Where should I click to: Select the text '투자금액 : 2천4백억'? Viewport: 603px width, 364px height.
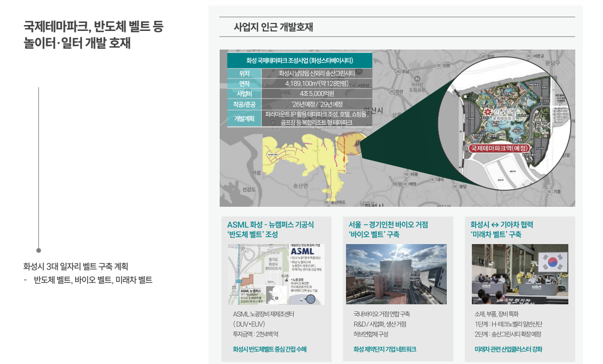(x=255, y=334)
